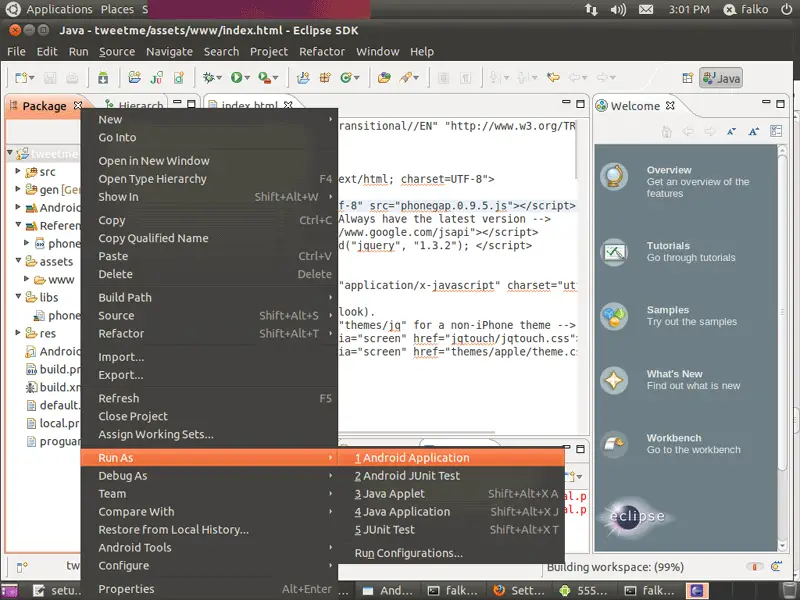Click the Workbench icon in Welcome panel
Screen dimensions: 800x600
(614, 444)
